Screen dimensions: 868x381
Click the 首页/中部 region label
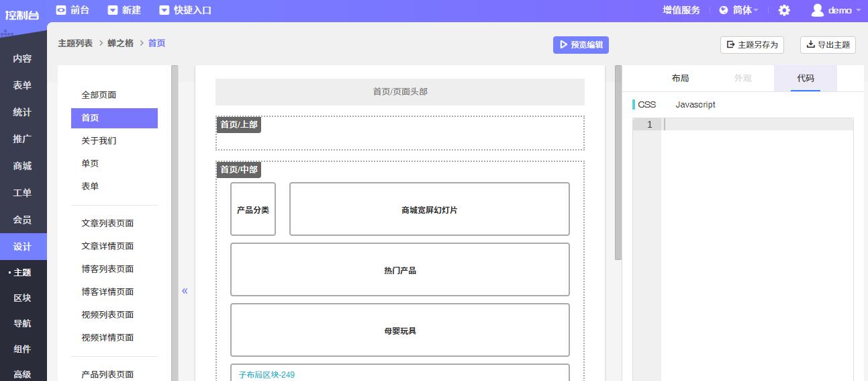(239, 169)
